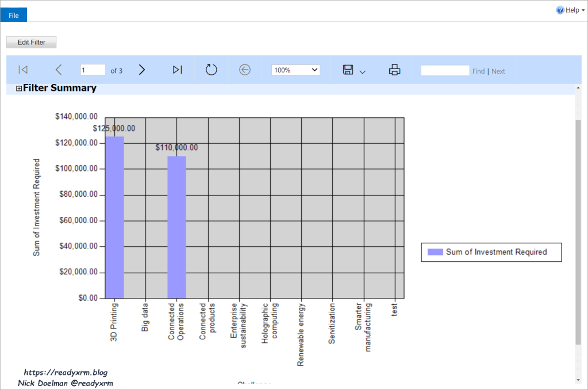Open the File tab
The image size is (588, 390).
[14, 16]
